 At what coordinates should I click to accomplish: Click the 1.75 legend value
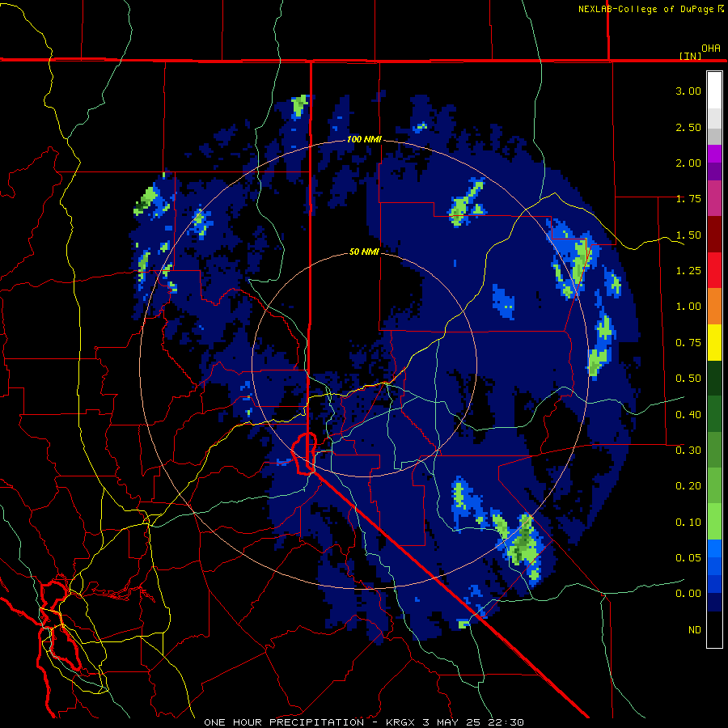tap(688, 199)
